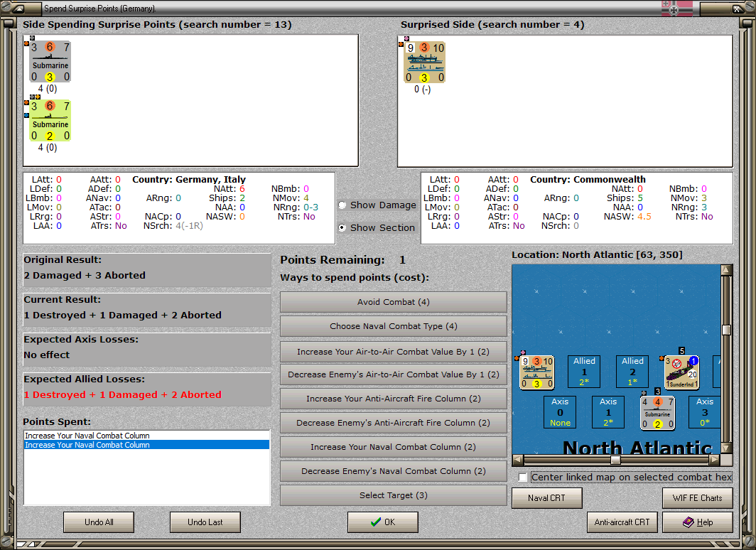Enable Center linked map on selected combat hex
This screenshot has height=550, width=756.
coord(523,478)
